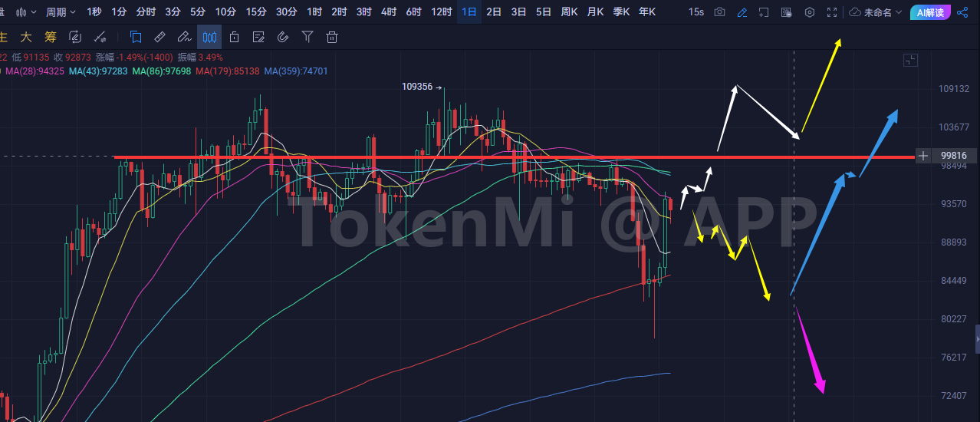Click the 15s refresh interval
This screenshot has height=422, width=980.
coord(696,12)
